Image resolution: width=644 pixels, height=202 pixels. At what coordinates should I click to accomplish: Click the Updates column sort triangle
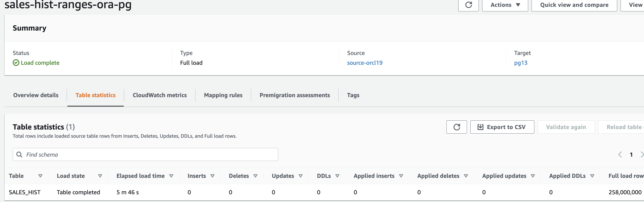click(x=301, y=176)
